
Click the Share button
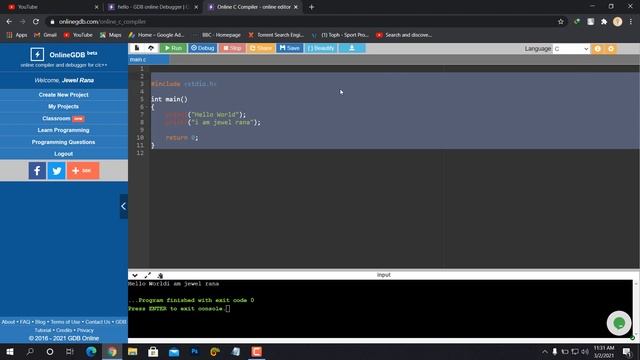[x=260, y=48]
